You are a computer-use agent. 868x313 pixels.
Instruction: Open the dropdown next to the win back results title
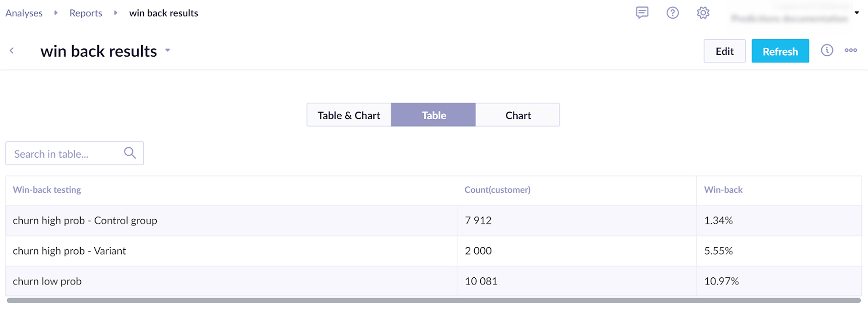coord(168,51)
